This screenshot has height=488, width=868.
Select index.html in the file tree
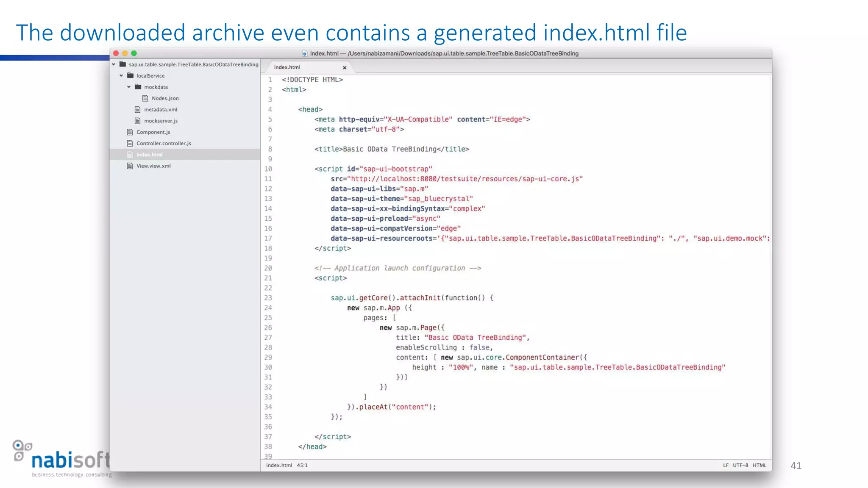[150, 155]
